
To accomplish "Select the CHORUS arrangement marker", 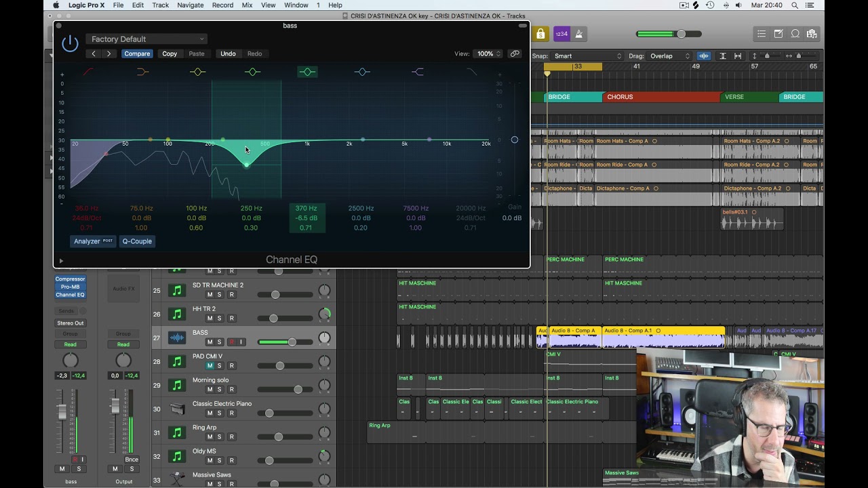I will 660,97.
